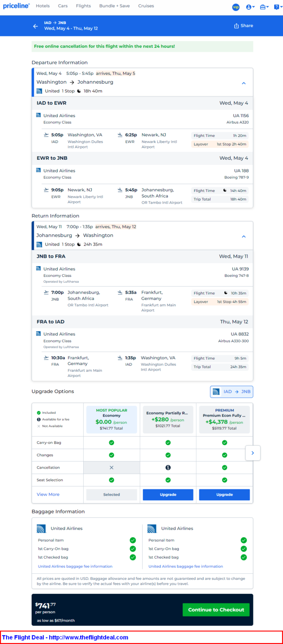
Task: Click the 'Layover 1st Stop 2h 40m' badge
Action: pyautogui.click(x=220, y=144)
